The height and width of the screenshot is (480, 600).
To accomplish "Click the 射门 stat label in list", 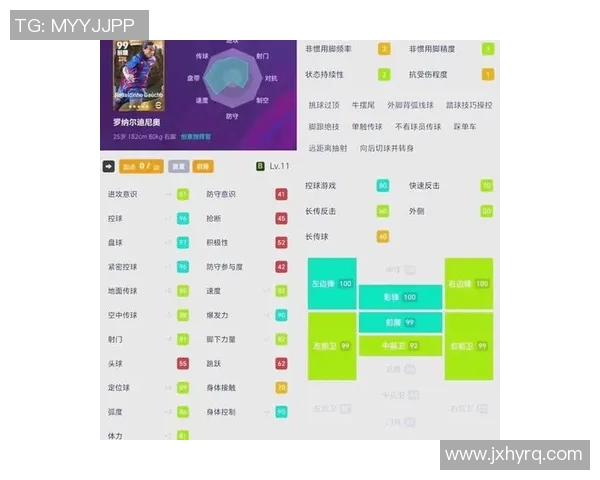I will [x=115, y=339].
